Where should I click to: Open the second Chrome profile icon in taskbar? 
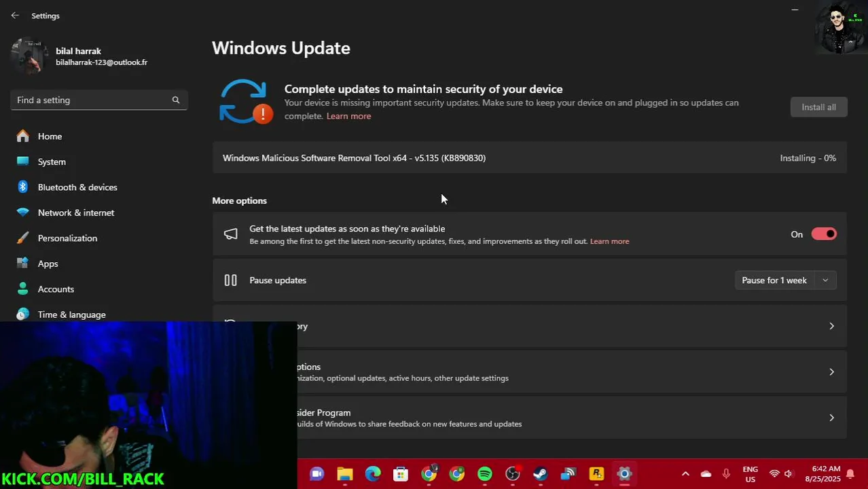[x=457, y=473]
